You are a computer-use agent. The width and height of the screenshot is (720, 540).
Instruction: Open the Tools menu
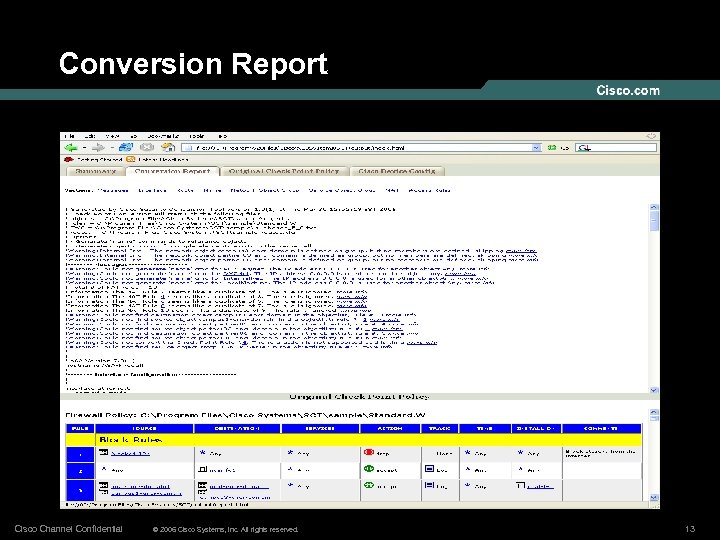(x=197, y=136)
